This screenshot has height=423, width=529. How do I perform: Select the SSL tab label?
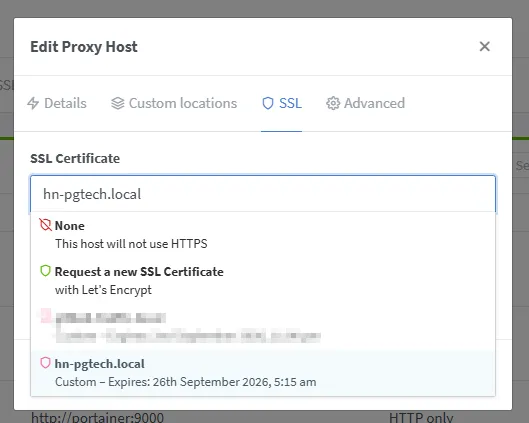click(x=290, y=104)
